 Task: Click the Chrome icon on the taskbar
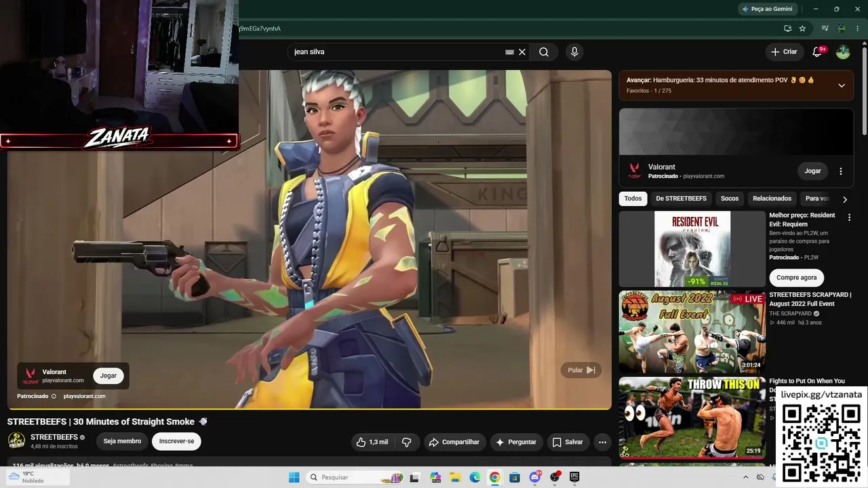tap(495, 478)
